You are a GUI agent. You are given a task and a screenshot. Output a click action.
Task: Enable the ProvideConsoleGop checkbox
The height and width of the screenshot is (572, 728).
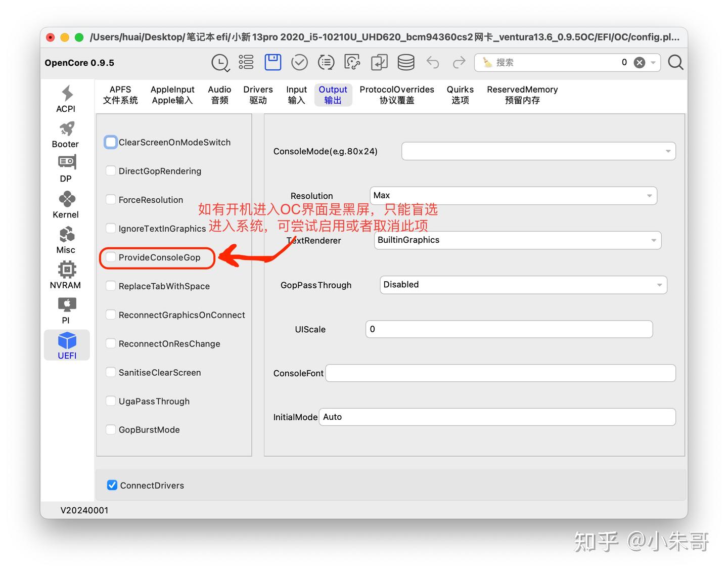click(x=111, y=257)
